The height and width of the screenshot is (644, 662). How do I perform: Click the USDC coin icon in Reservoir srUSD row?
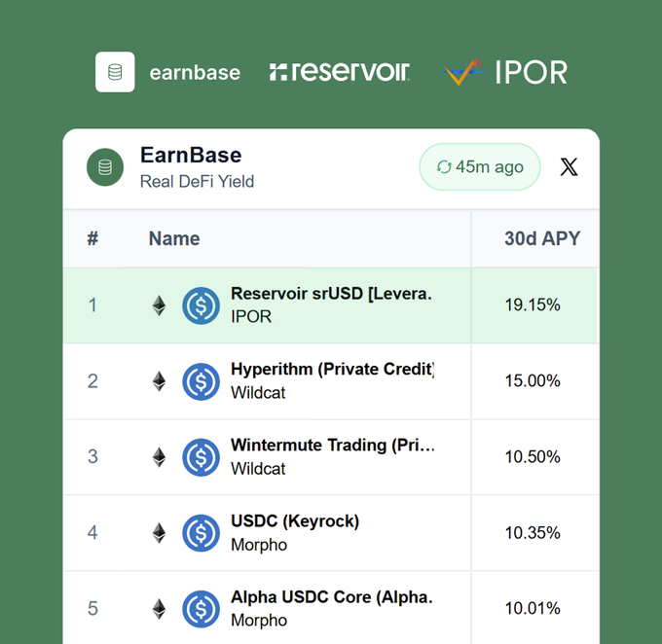201,305
